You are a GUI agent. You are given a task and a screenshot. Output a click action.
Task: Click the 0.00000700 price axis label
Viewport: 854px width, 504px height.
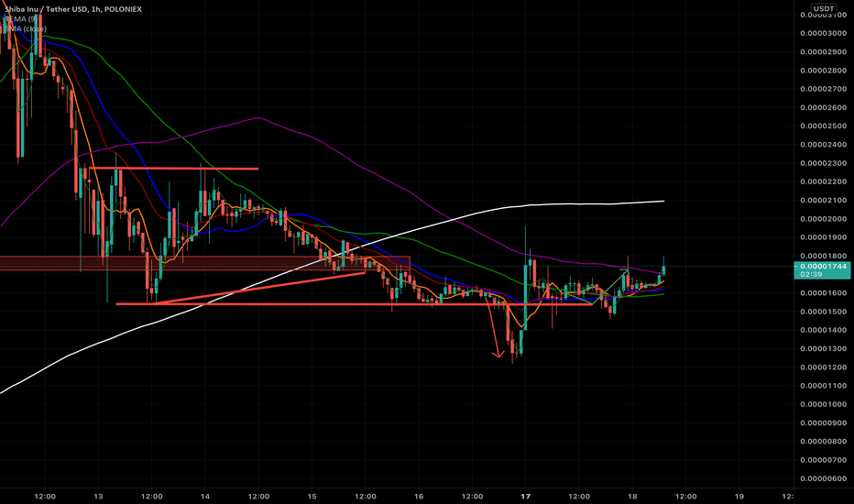tap(823, 460)
